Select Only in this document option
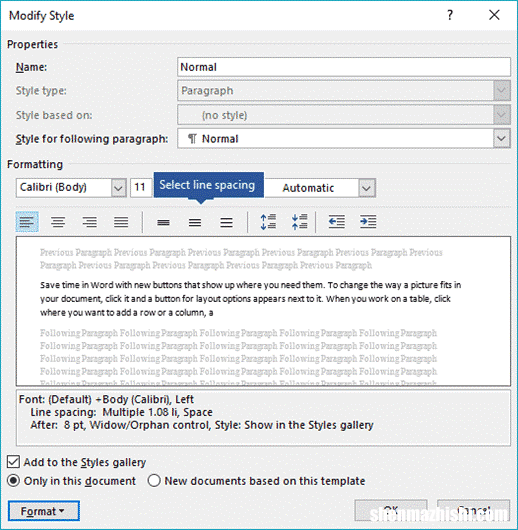The height and width of the screenshot is (530, 518). [14, 481]
